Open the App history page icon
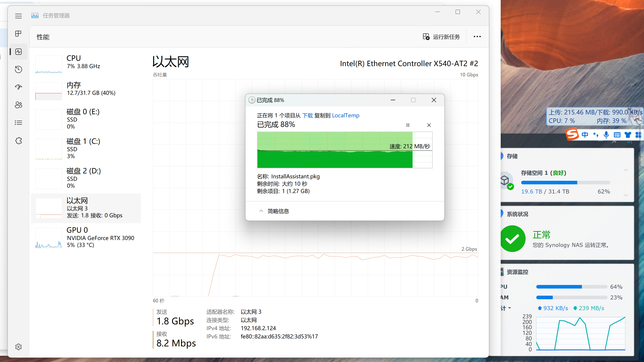644x362 pixels. 18,69
